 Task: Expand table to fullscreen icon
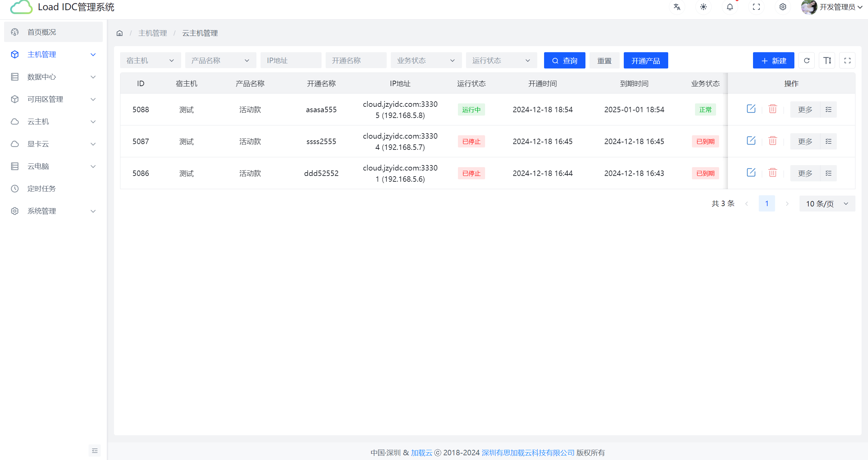click(x=847, y=61)
